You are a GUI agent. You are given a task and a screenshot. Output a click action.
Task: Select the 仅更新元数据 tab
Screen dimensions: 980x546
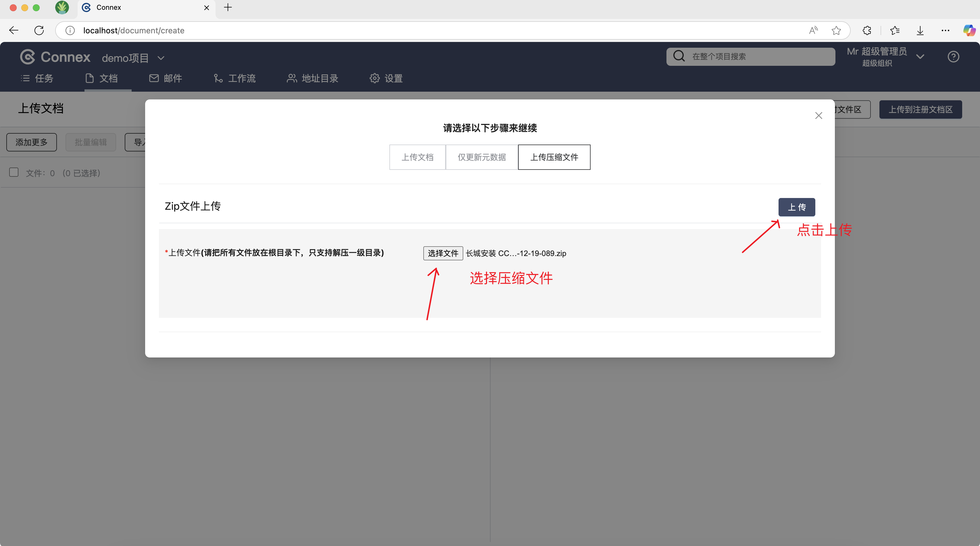click(x=482, y=157)
